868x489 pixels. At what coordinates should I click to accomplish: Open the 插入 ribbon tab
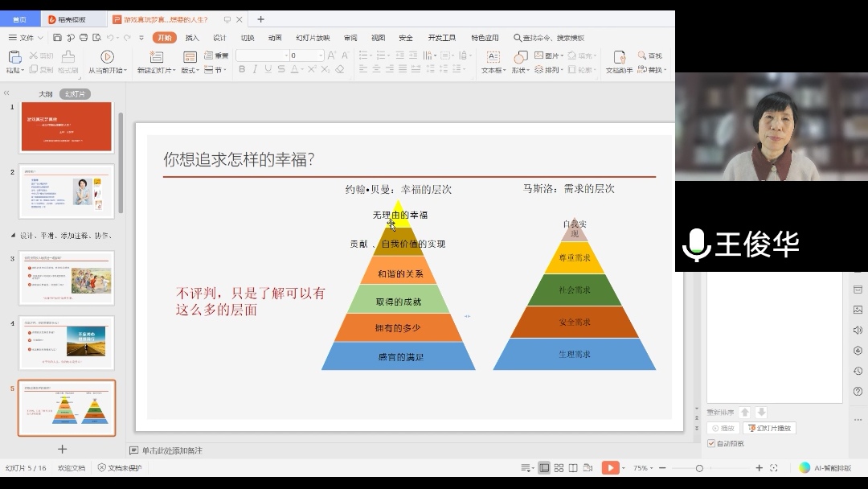point(192,38)
